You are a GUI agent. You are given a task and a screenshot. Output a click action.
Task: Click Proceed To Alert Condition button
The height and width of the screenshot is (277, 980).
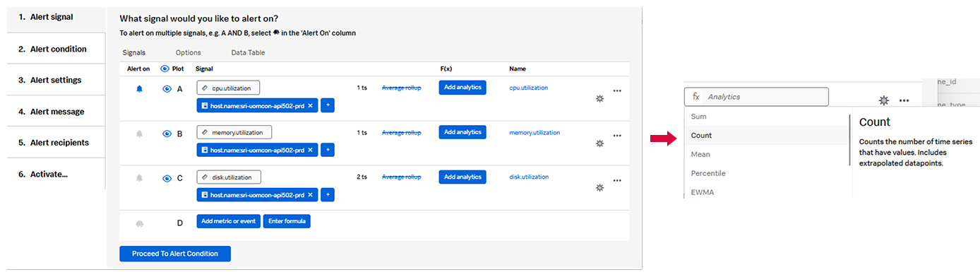[x=175, y=254]
